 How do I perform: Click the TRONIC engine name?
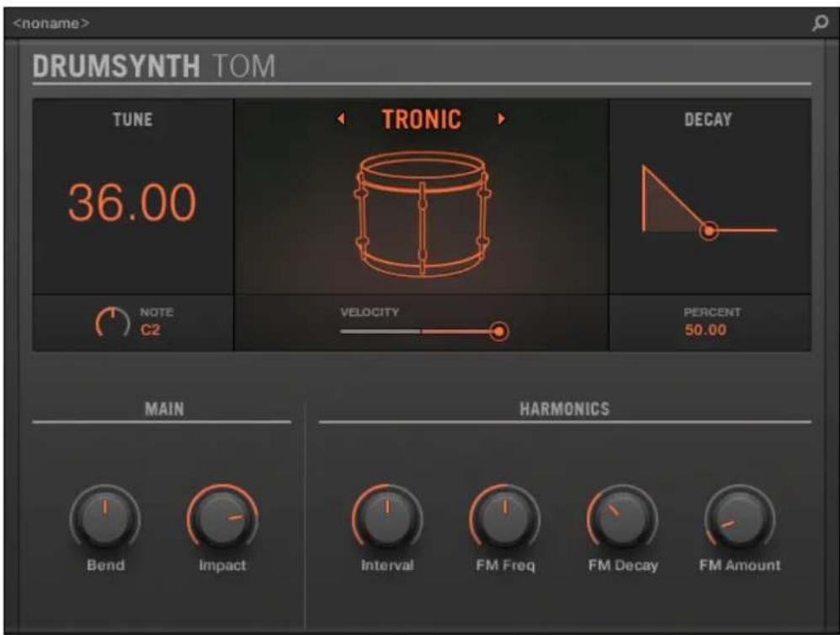pos(421,120)
